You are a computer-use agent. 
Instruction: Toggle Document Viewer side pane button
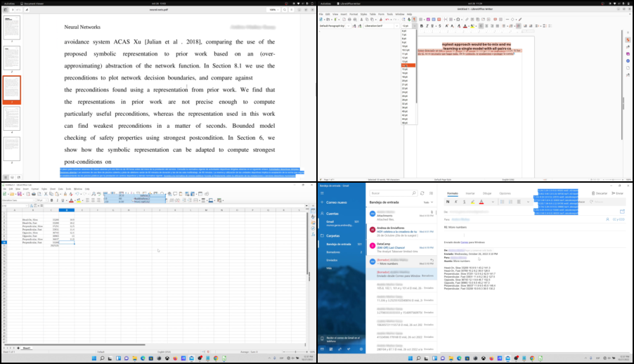(x=5, y=10)
